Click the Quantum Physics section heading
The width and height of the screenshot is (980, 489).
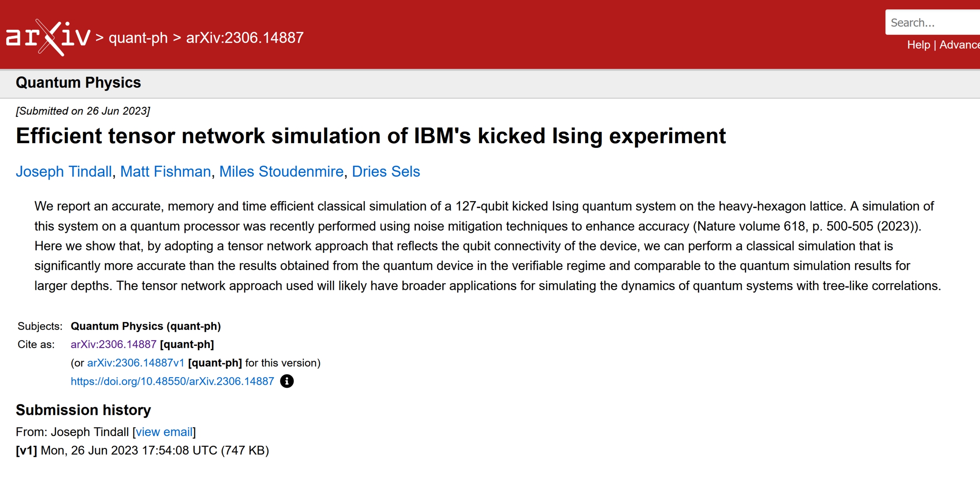click(78, 83)
